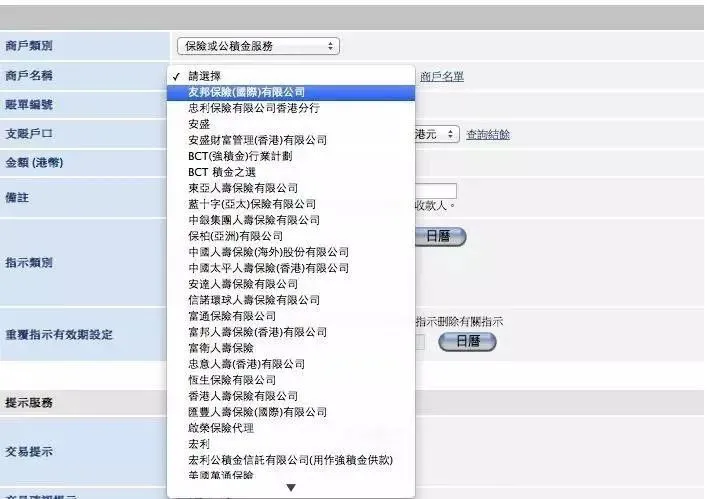Select 東亞人壽保險有限公司 option
Viewport: 708px width, 499px height.
pyautogui.click(x=291, y=188)
